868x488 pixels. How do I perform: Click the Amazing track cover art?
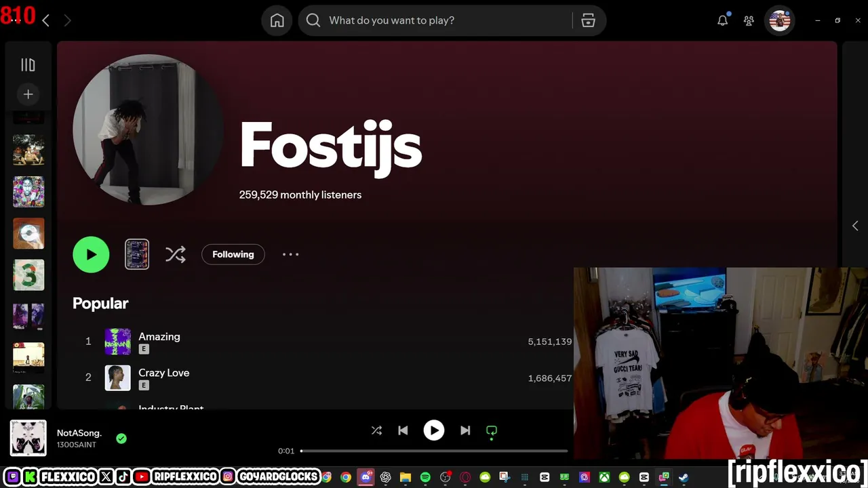pos(117,342)
